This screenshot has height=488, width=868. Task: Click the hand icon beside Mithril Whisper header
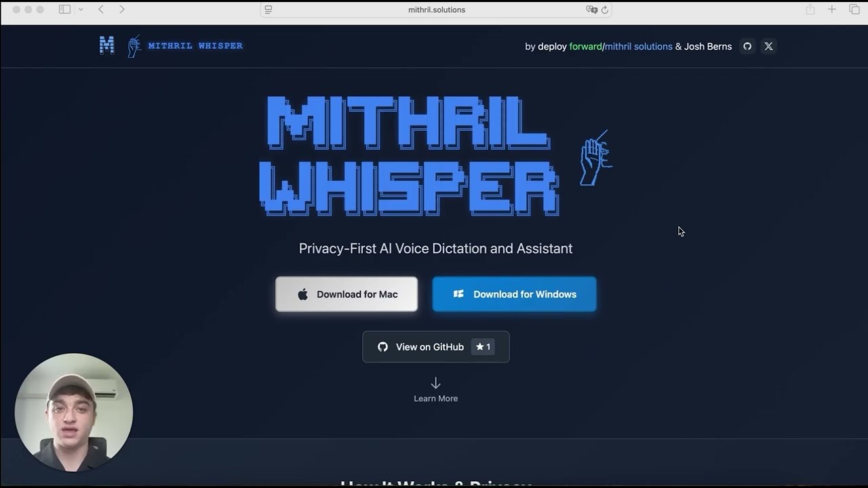coord(134,46)
